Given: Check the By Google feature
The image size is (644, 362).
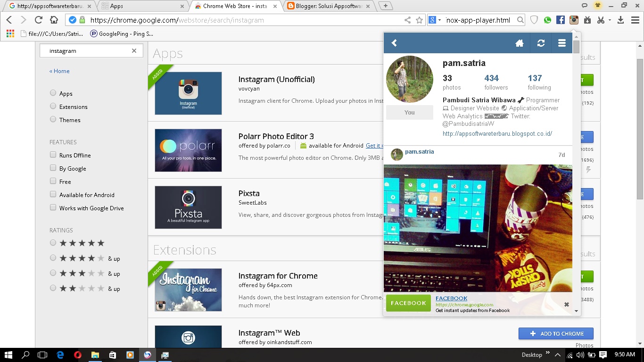Looking at the screenshot, I should tap(53, 168).
